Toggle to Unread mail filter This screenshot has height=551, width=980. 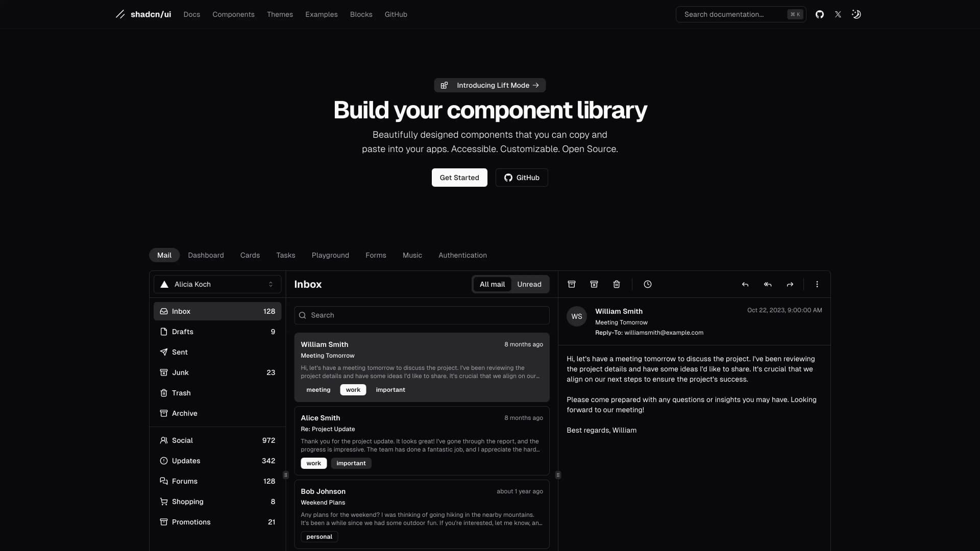528,284
